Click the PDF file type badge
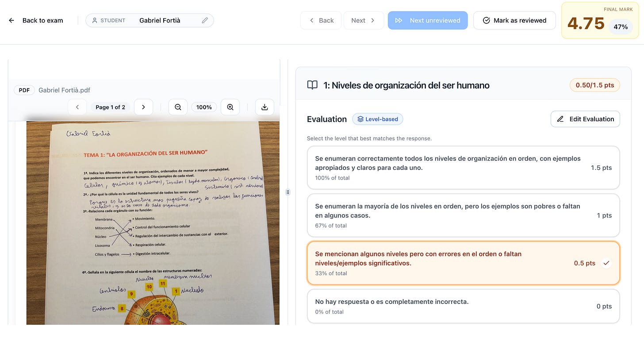Screen dimensions: 644x338 click(24, 90)
